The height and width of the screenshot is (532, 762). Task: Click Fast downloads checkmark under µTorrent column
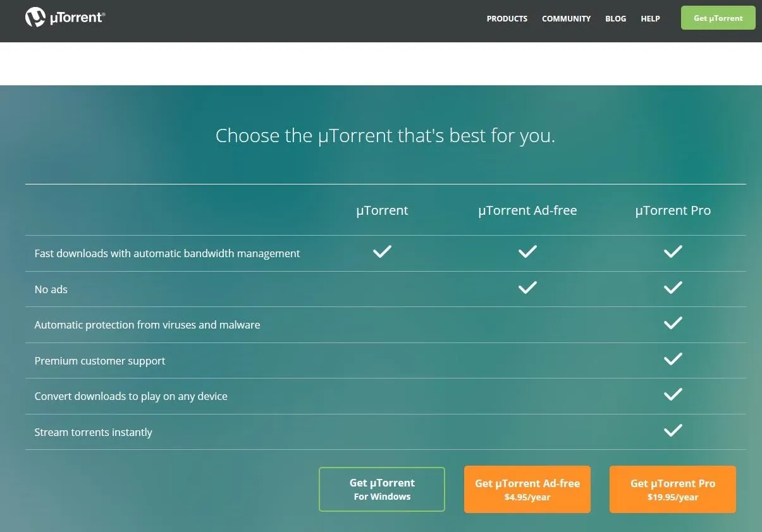tap(382, 251)
